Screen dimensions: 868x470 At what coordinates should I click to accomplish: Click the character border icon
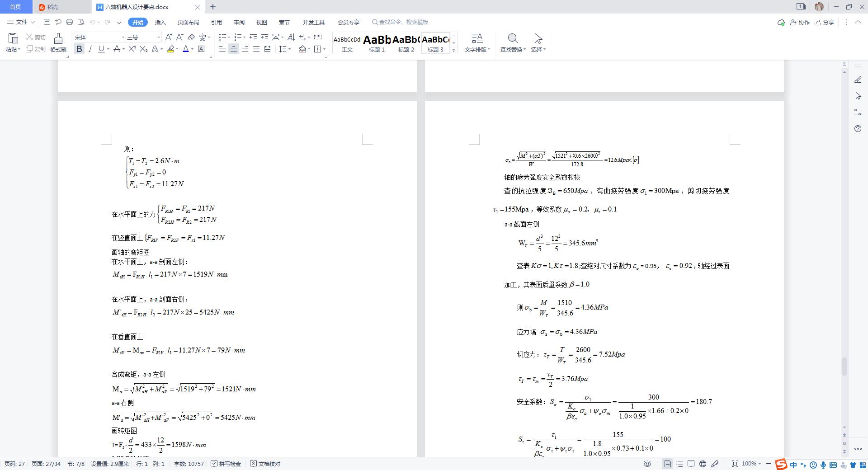pyautogui.click(x=201, y=49)
